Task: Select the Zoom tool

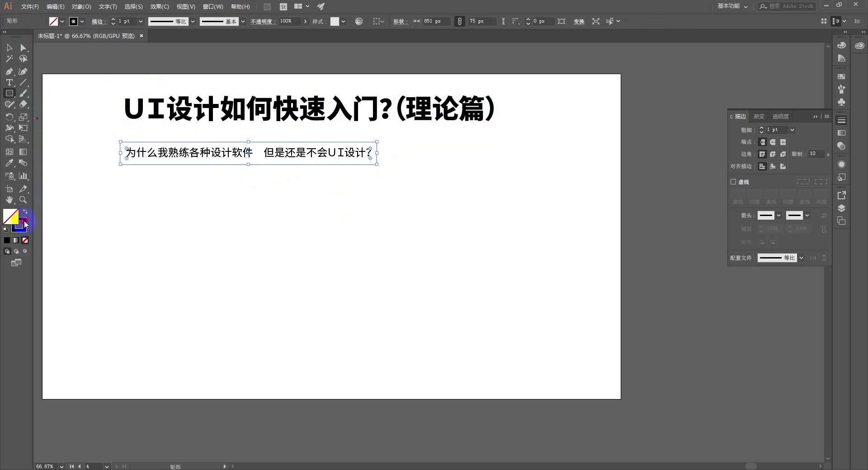Action: [x=23, y=200]
